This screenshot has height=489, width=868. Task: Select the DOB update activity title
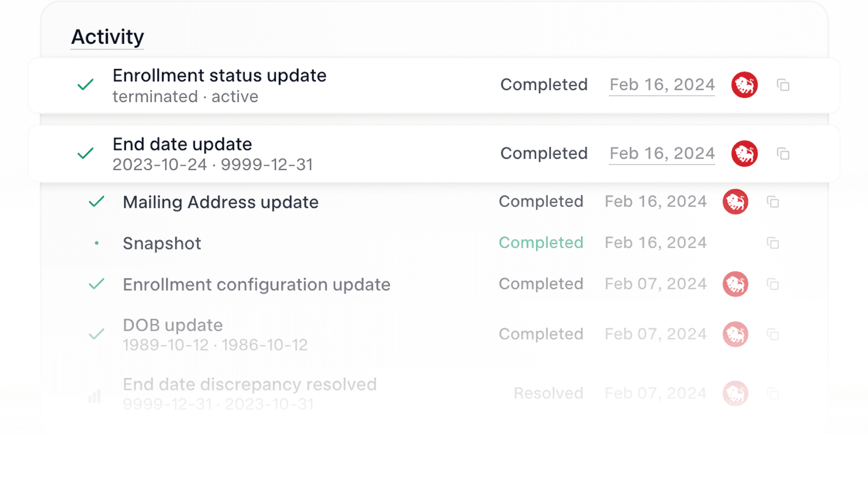click(173, 325)
